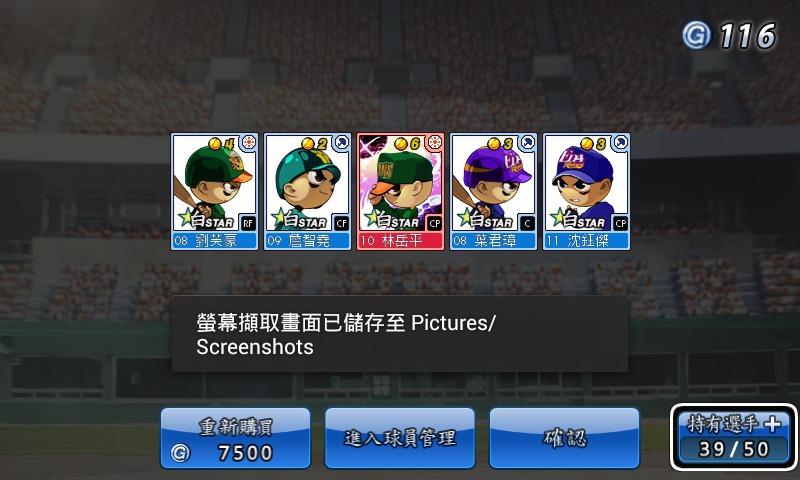Tap blue arrow type icon on 詹智堯 card
This screenshot has width=800, height=480.
341,142
